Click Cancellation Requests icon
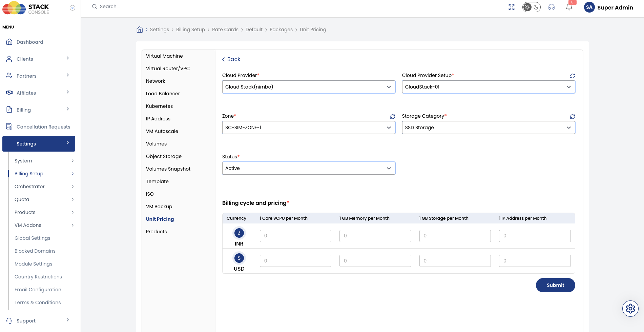The image size is (644, 332). pos(9,126)
